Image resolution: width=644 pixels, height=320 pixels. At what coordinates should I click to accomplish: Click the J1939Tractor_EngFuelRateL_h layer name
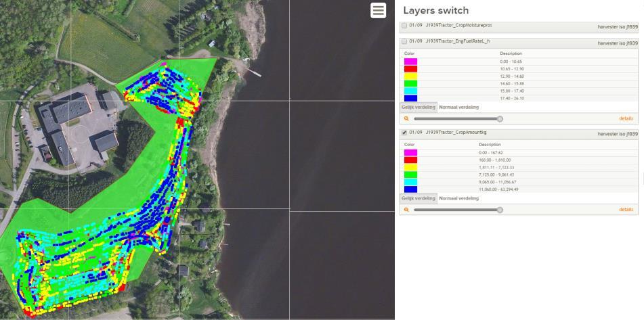458,41
